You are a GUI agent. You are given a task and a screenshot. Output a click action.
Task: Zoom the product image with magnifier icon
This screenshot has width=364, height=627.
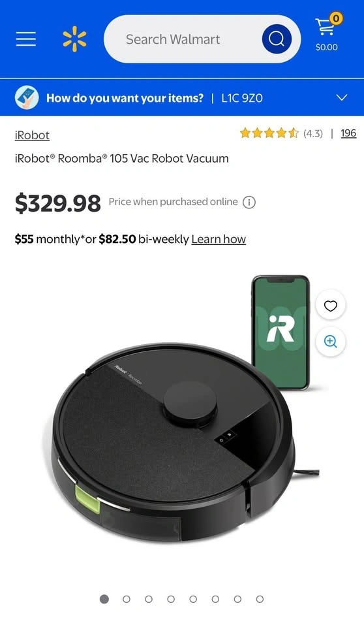click(x=331, y=342)
